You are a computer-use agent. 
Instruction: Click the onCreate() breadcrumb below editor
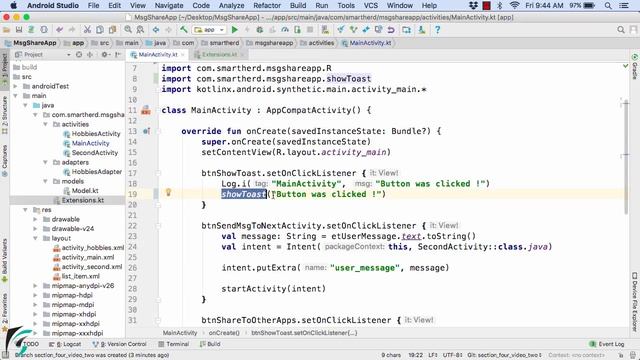click(224, 333)
